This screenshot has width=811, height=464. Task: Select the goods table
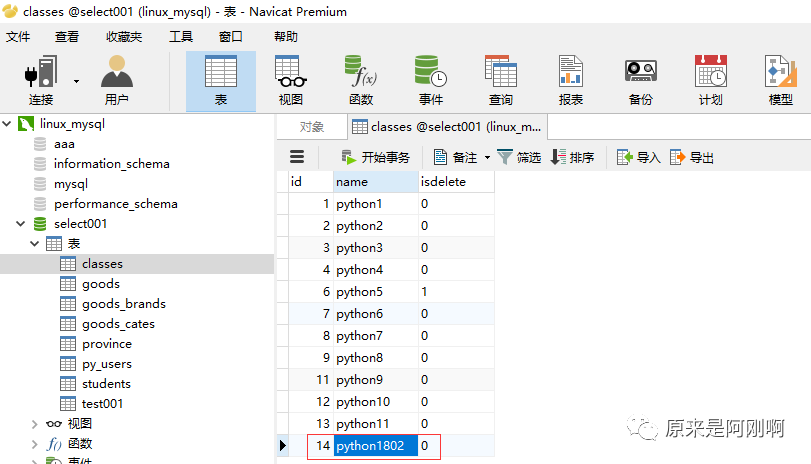[x=101, y=284]
